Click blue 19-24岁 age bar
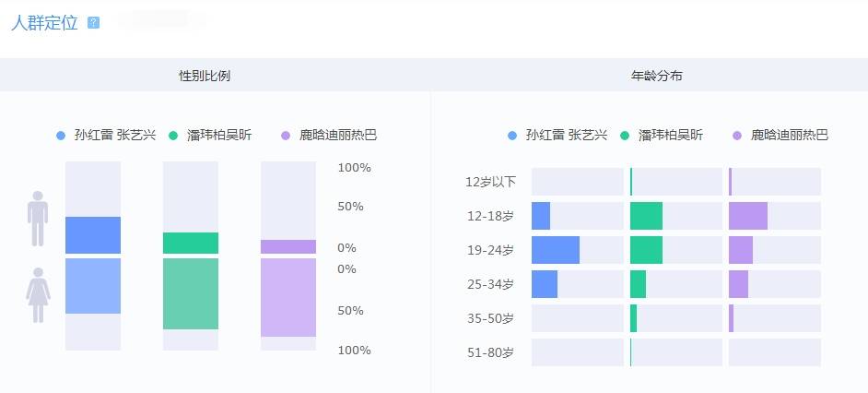This screenshot has width=868, height=393. click(555, 250)
